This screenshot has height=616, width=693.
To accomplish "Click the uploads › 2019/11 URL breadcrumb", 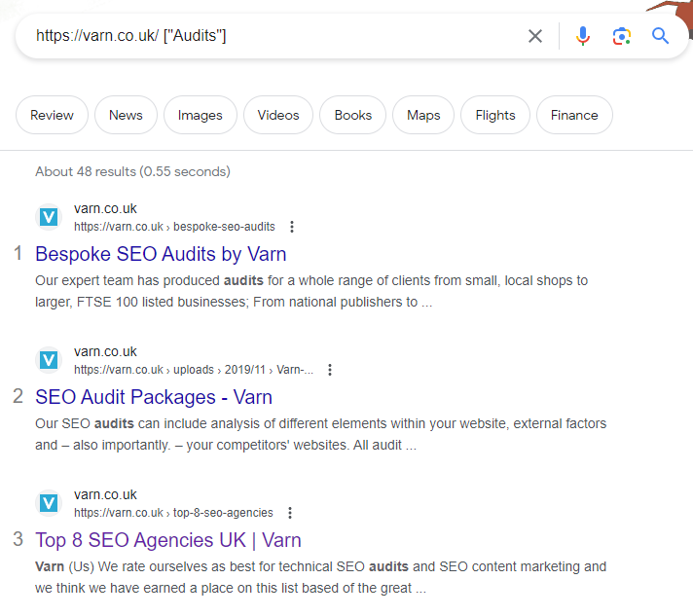I will (x=194, y=370).
